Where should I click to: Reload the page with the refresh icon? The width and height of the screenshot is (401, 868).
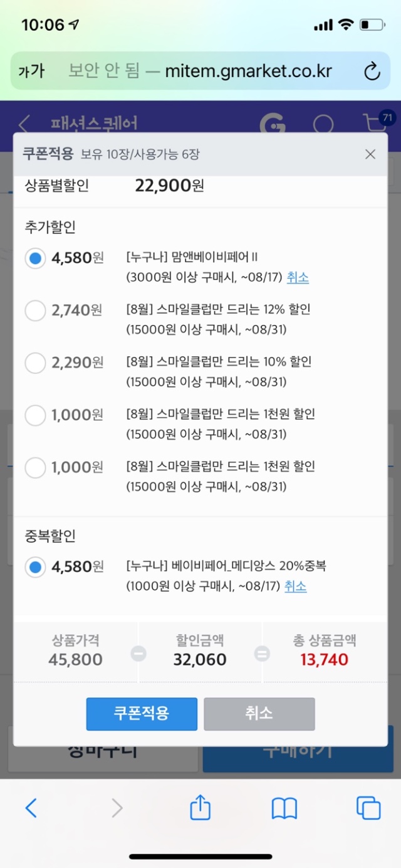coord(372,71)
